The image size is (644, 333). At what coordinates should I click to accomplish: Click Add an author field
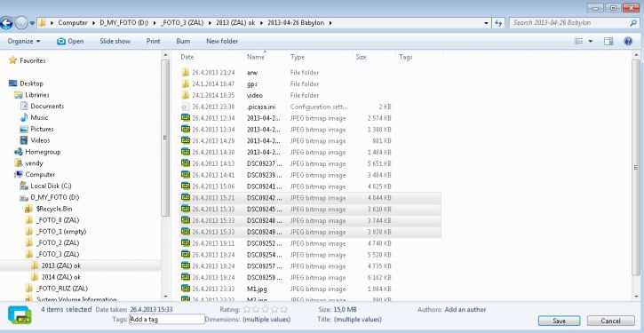tap(465, 310)
